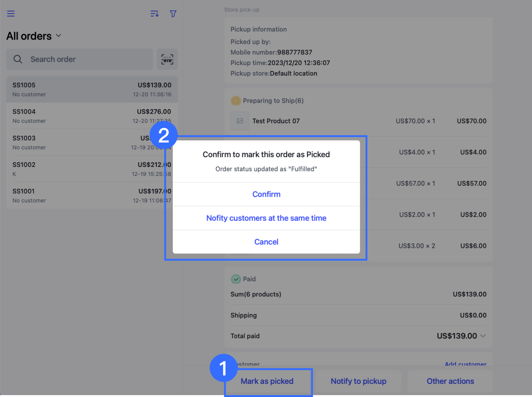Click mobile number 988777837
Image resolution: width=532 pixels, height=397 pixels.
pyautogui.click(x=295, y=52)
